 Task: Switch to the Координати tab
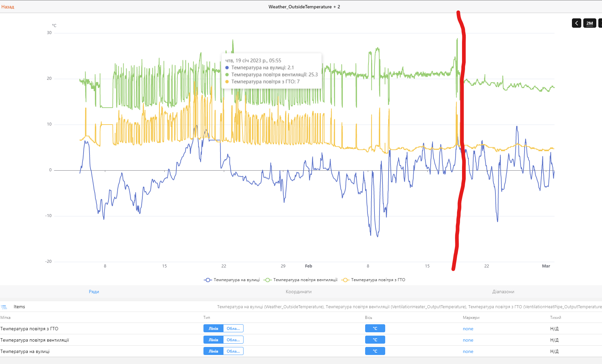coord(299,292)
